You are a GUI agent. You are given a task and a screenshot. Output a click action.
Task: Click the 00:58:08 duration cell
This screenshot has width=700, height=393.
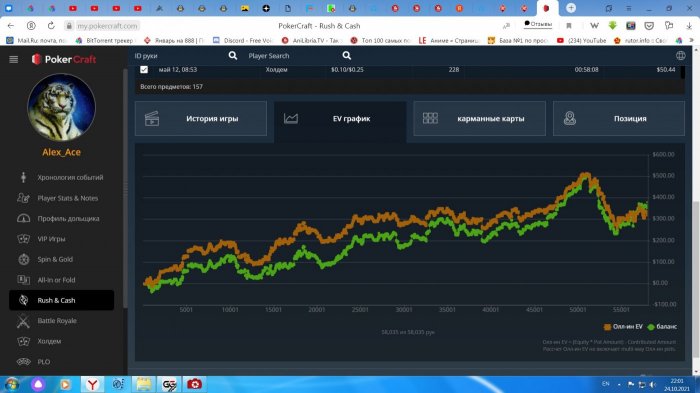[586, 70]
